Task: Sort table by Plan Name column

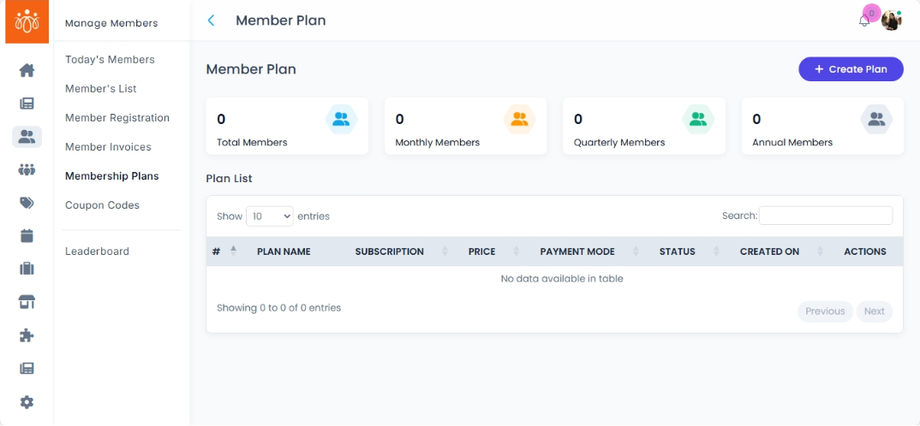Action: [284, 252]
